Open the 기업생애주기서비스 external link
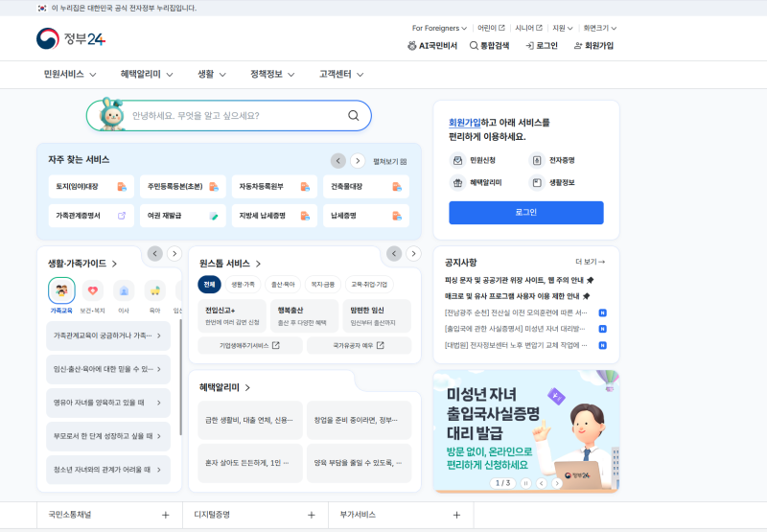Image resolution: width=767 pixels, height=532 pixels. coord(249,346)
